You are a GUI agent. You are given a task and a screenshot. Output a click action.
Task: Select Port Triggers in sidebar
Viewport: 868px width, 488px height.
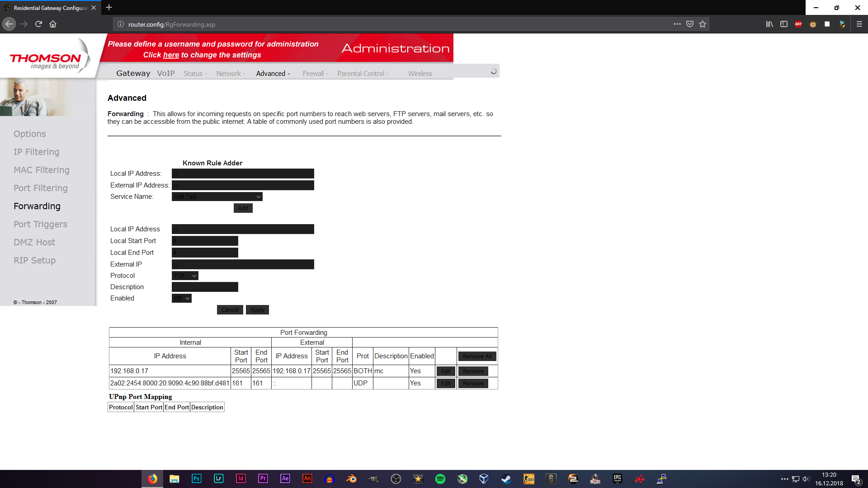tap(40, 224)
